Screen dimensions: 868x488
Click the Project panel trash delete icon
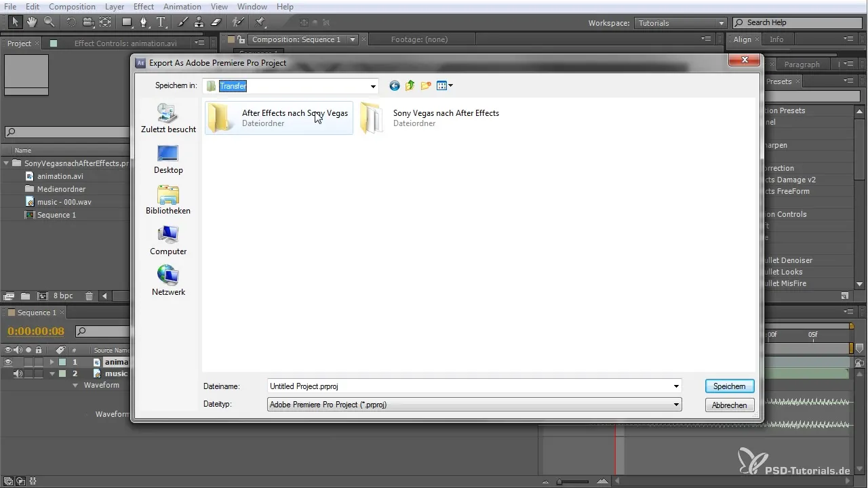pos(90,296)
